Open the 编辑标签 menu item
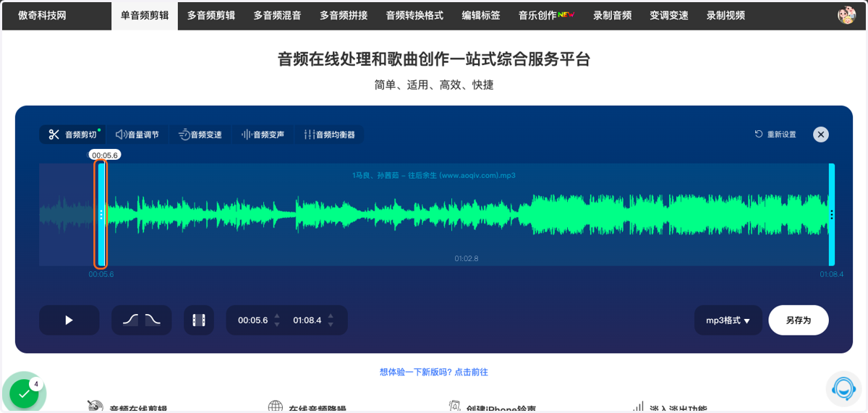This screenshot has width=868, height=413. point(481,15)
